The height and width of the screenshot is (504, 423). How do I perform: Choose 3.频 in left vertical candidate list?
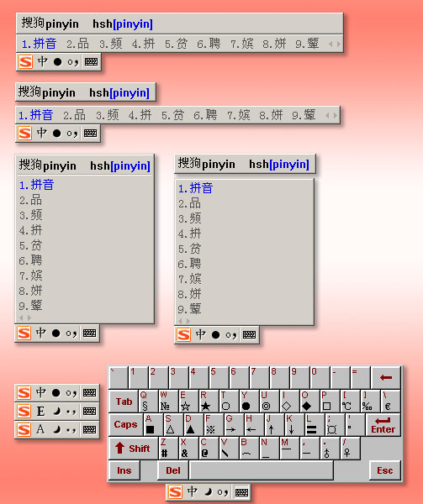pos(31,215)
